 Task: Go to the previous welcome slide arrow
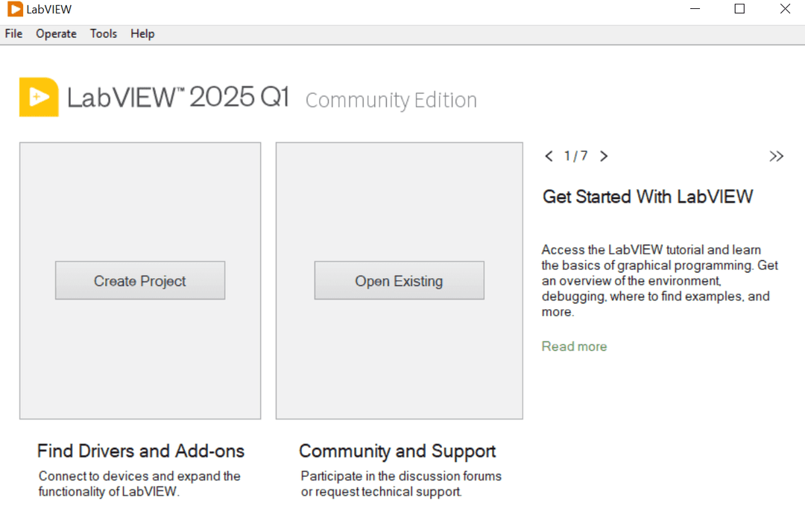549,156
